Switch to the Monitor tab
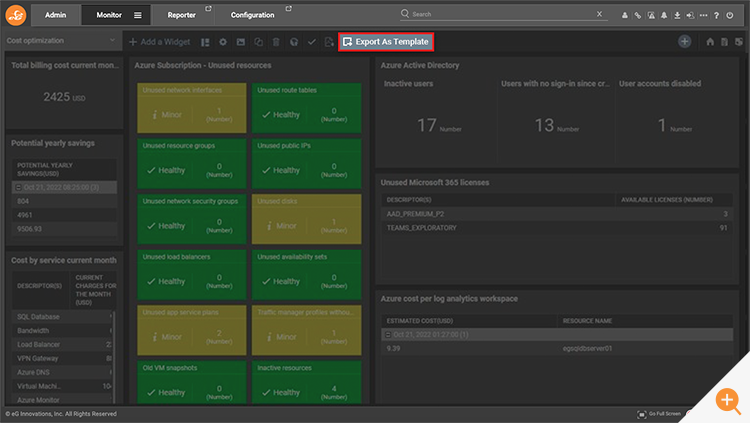Viewport: 750px width, 423px height. pos(109,15)
